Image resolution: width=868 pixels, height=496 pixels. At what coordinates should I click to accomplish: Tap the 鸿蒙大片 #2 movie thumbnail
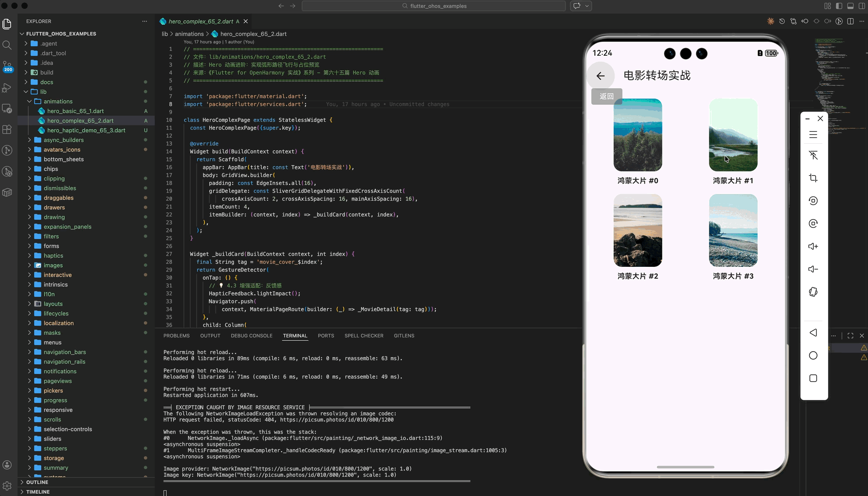pyautogui.click(x=637, y=230)
